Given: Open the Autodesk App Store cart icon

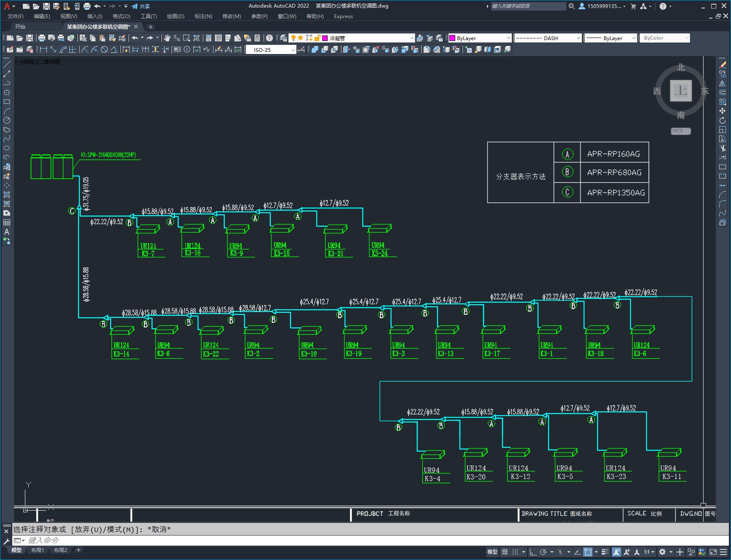Looking at the screenshot, I should [x=633, y=6].
